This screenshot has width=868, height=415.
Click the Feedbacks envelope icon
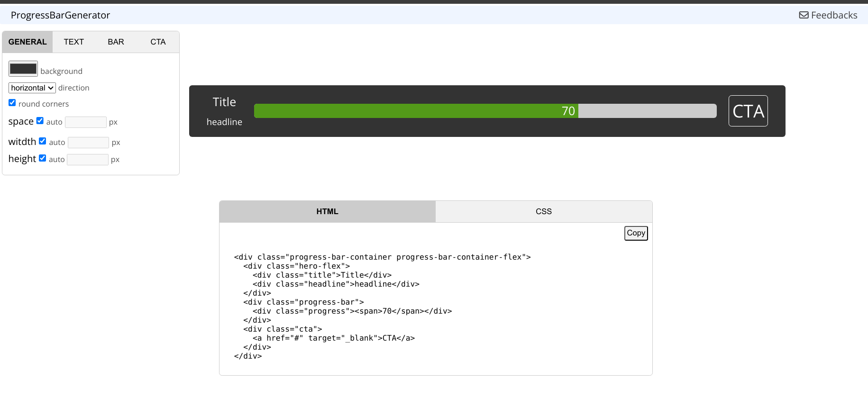pos(804,15)
